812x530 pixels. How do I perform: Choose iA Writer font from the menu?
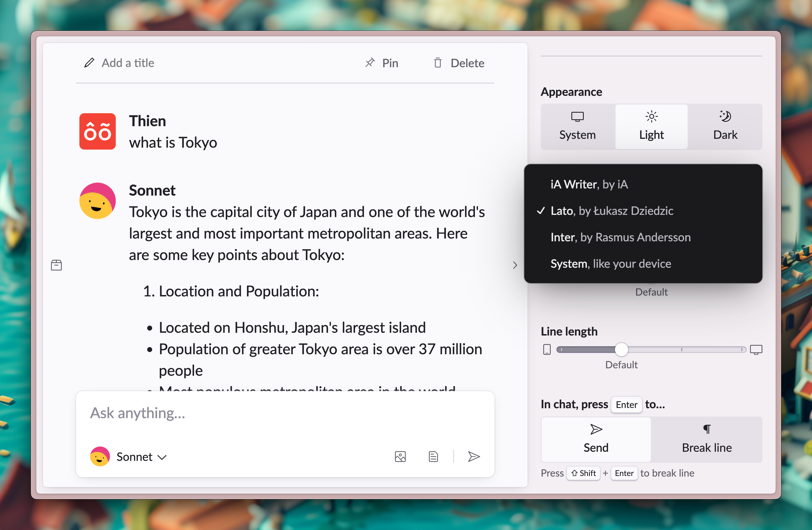(x=643, y=184)
